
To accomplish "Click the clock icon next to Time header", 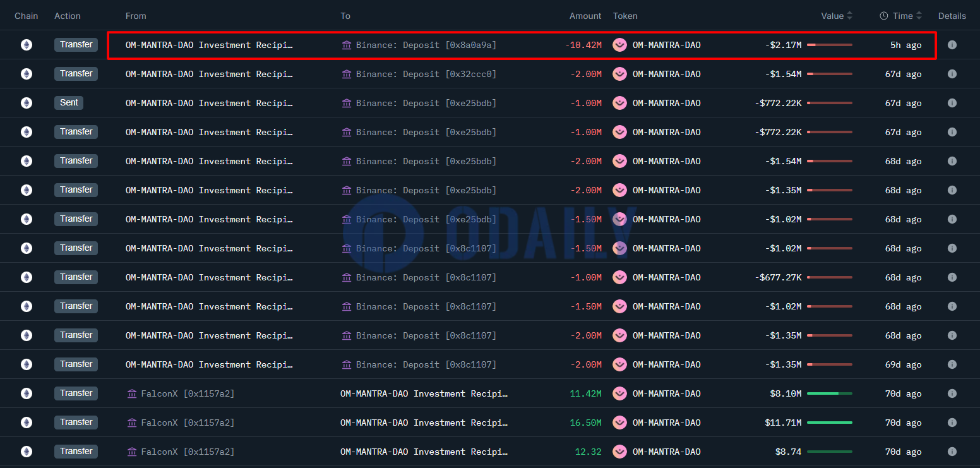I will (x=884, y=16).
